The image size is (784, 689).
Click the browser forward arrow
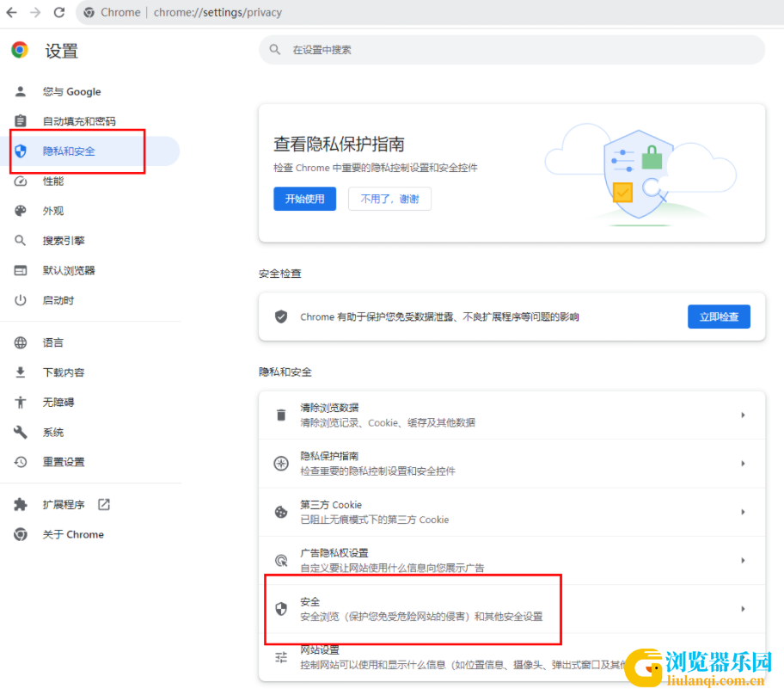click(35, 12)
